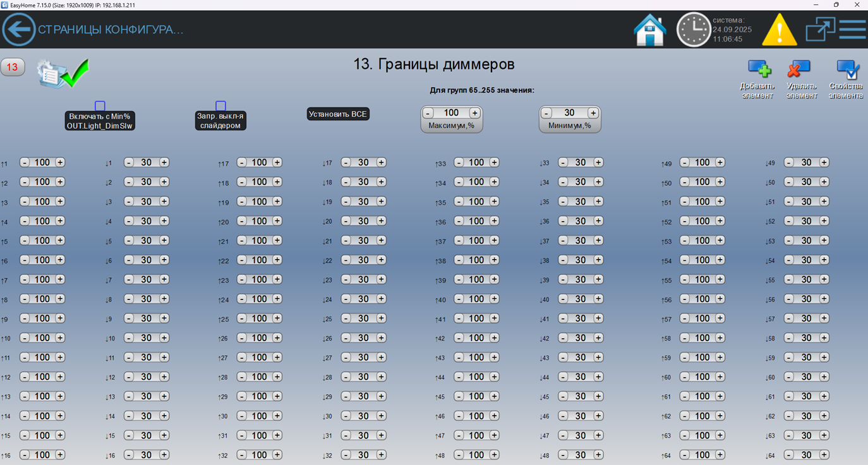Open the hamburger menu
The image size is (868, 465).
click(x=852, y=29)
